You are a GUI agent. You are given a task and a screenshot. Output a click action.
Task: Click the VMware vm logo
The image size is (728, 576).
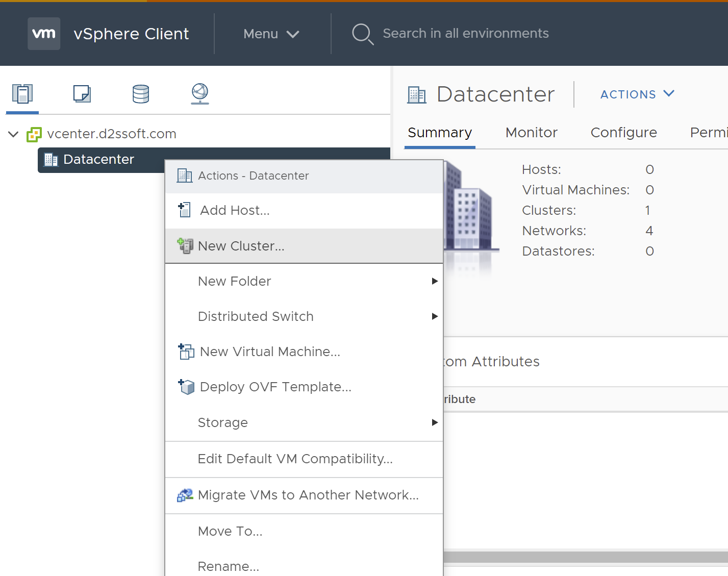(44, 34)
